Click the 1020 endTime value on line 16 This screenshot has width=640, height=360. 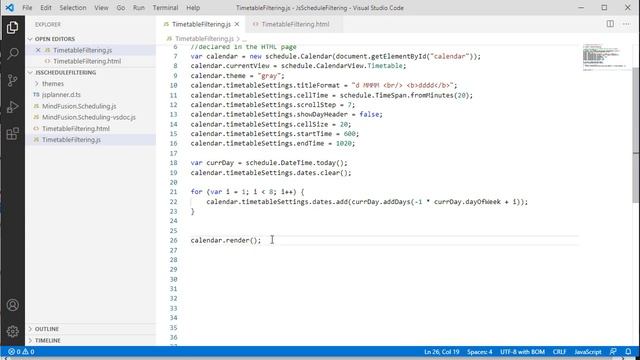pyautogui.click(x=344, y=143)
